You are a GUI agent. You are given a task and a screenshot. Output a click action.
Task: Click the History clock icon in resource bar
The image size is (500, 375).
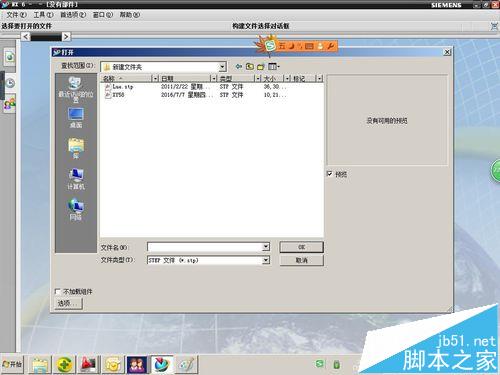10,83
